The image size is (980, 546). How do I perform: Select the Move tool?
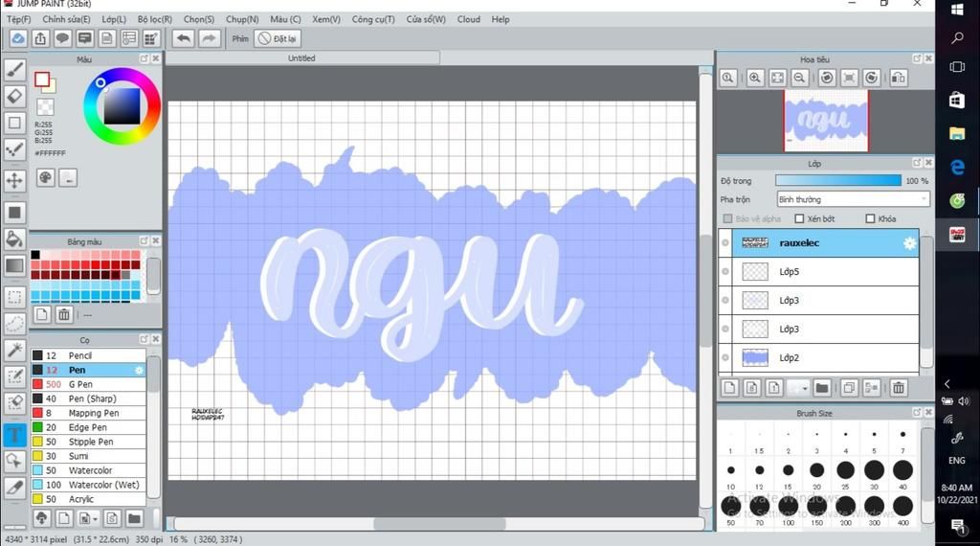point(14,181)
